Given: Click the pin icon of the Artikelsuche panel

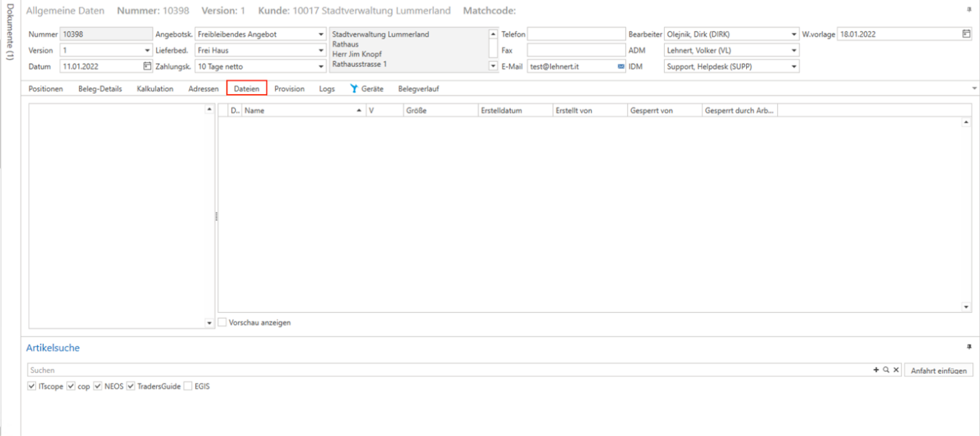Looking at the screenshot, I should (x=968, y=347).
